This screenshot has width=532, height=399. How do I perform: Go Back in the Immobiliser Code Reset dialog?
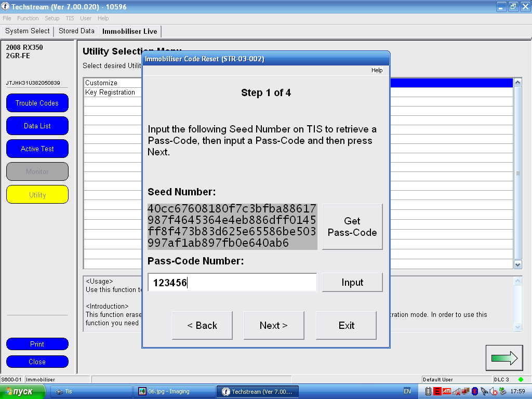202,325
